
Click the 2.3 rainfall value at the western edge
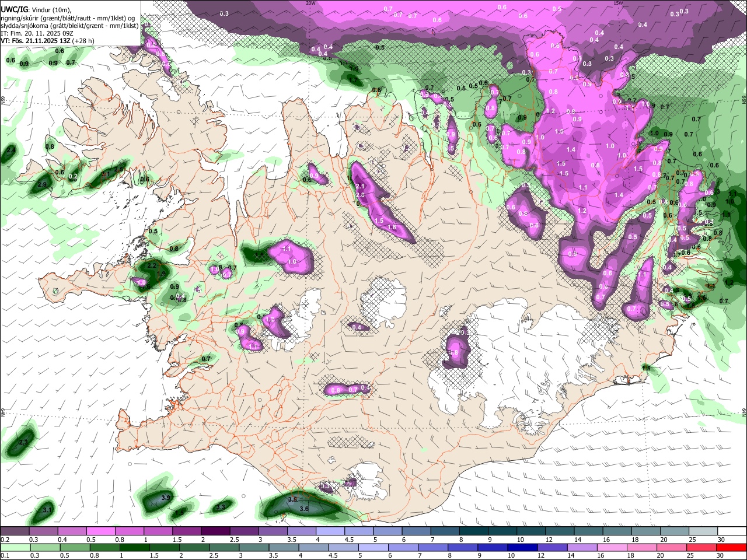click(x=23, y=443)
